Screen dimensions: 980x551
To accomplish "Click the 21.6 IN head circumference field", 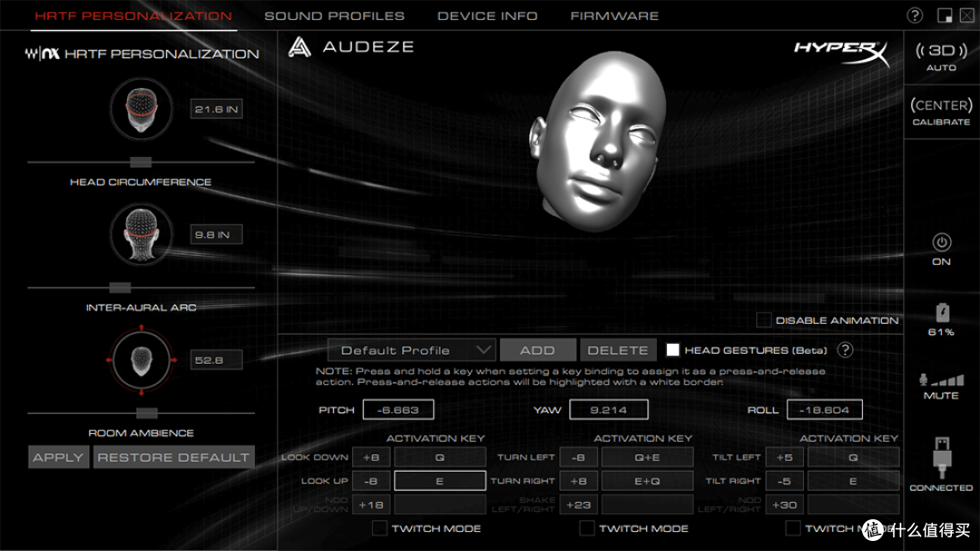I will pyautogui.click(x=216, y=110).
